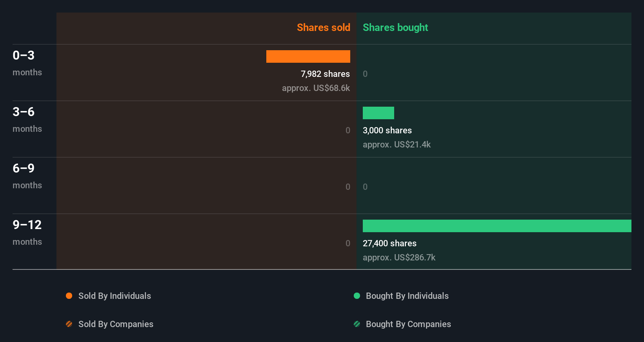Click the green 3–6 months shares bought bar

coord(378,113)
